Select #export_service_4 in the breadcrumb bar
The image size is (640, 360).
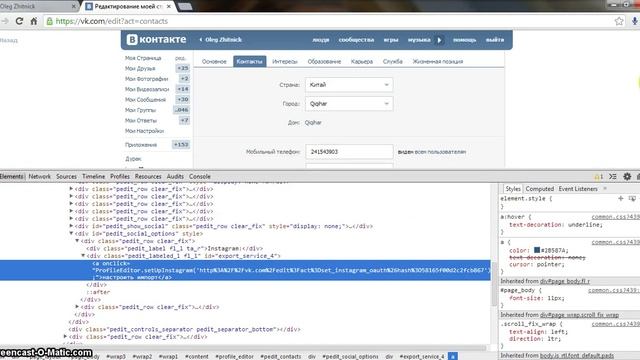(x=422, y=356)
